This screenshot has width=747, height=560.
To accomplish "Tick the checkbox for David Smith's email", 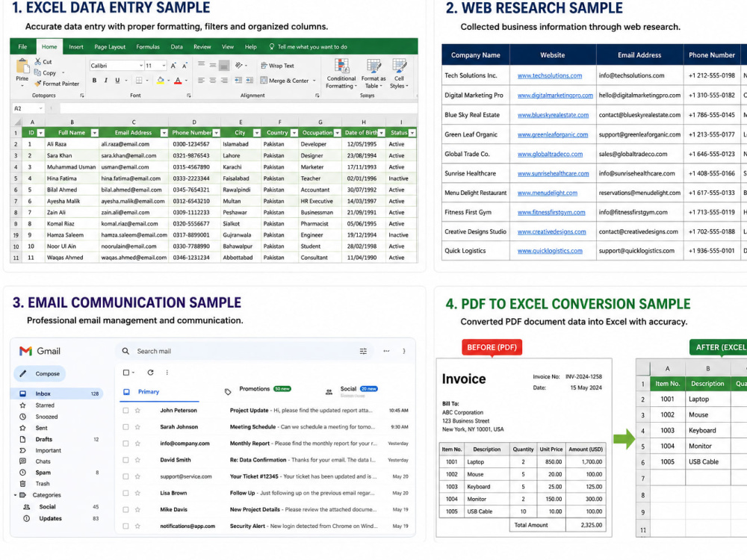I will pyautogui.click(x=125, y=460).
